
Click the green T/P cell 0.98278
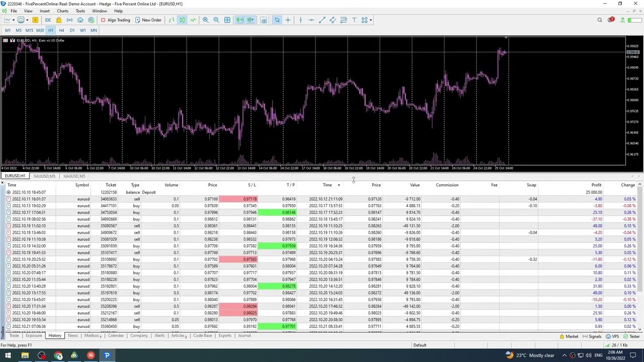tap(277, 286)
